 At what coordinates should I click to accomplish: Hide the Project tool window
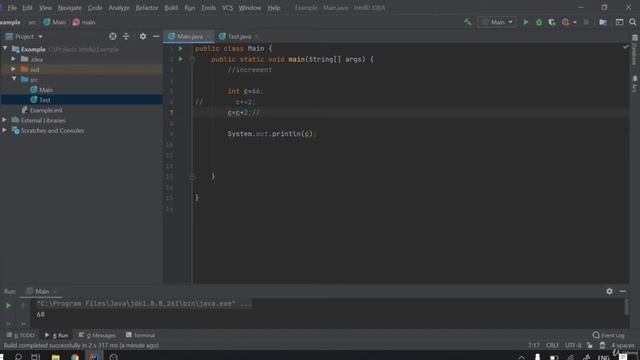pyautogui.click(x=156, y=36)
